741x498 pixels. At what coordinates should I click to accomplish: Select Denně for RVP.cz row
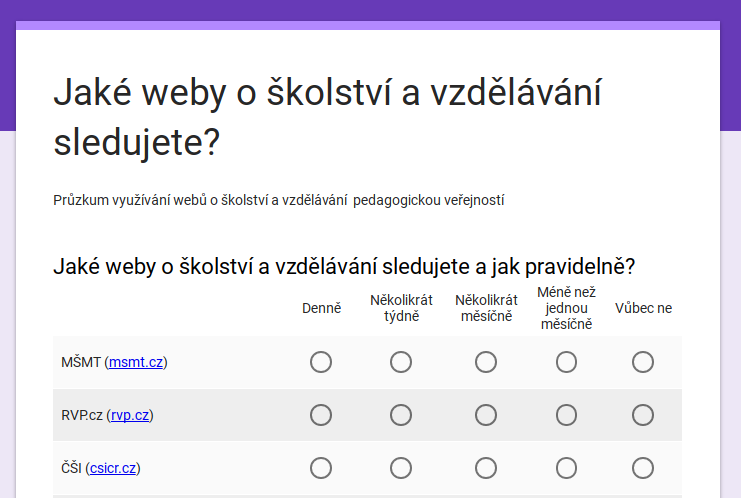[x=321, y=415]
